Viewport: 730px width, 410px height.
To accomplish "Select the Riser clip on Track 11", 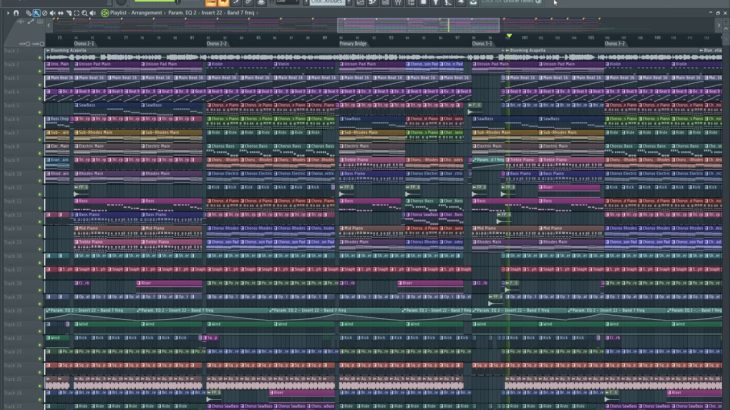I will (x=569, y=188).
